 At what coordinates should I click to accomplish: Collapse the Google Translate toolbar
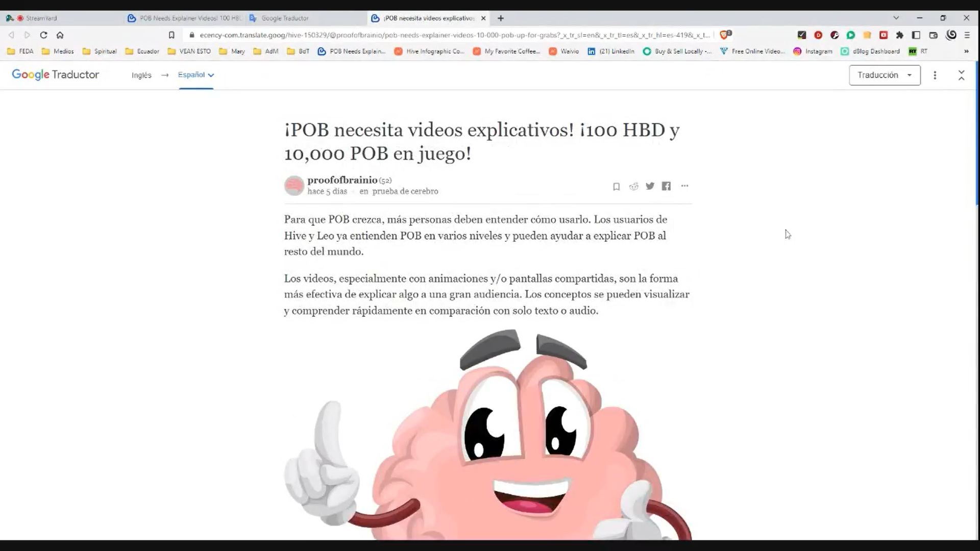click(961, 75)
